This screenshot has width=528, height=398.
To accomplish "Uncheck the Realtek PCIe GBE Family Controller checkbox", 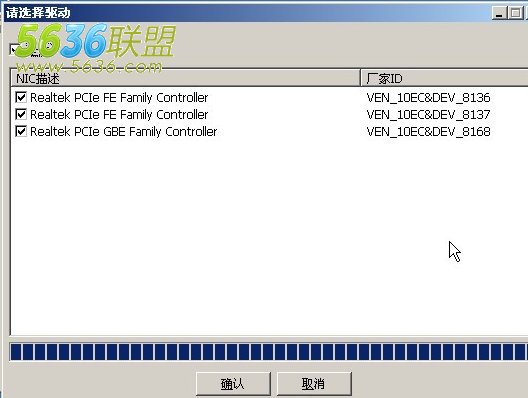I will (21, 131).
